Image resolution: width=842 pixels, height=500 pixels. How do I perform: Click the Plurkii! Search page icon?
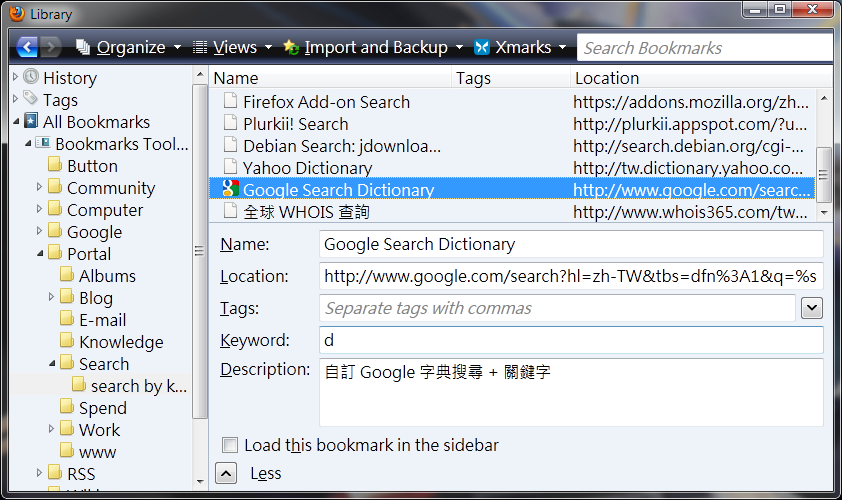pos(230,123)
